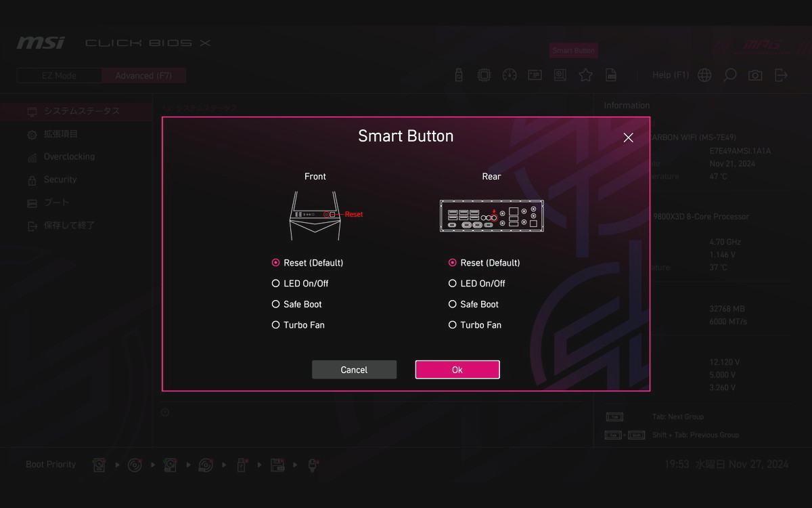Select Front Turbo Fan radio button
The height and width of the screenshot is (508, 812).
click(x=298, y=325)
